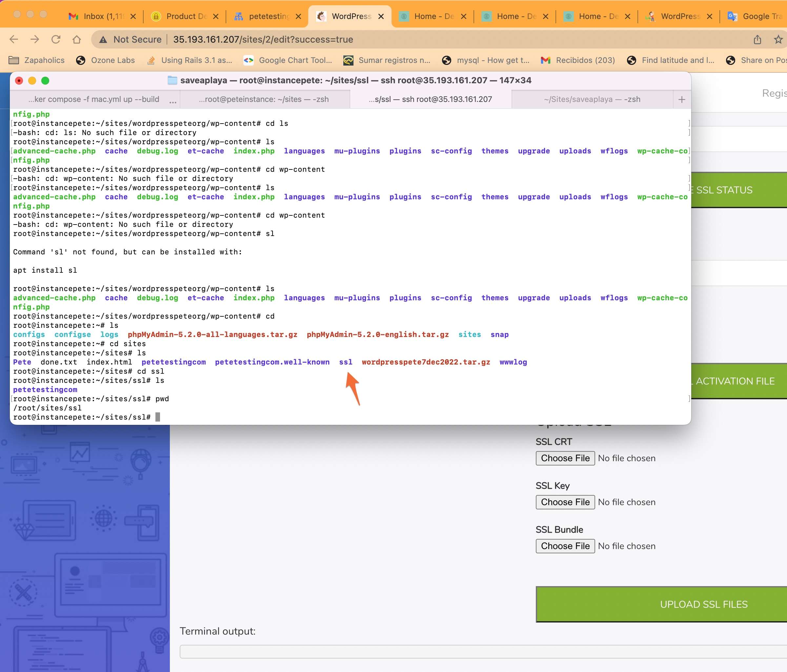Click the browser back arrow icon
The image size is (787, 672).
14,39
